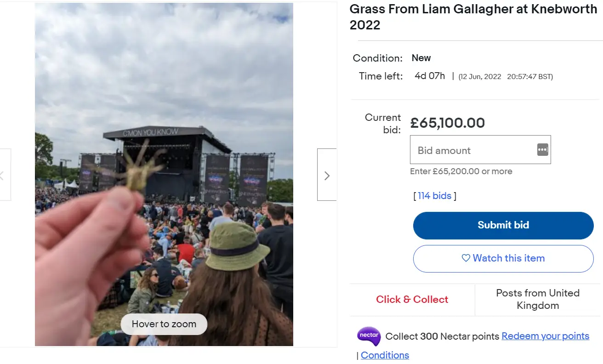Select the Posts from United Kingdom option
Image resolution: width=603 pixels, height=364 pixels.
point(537,299)
